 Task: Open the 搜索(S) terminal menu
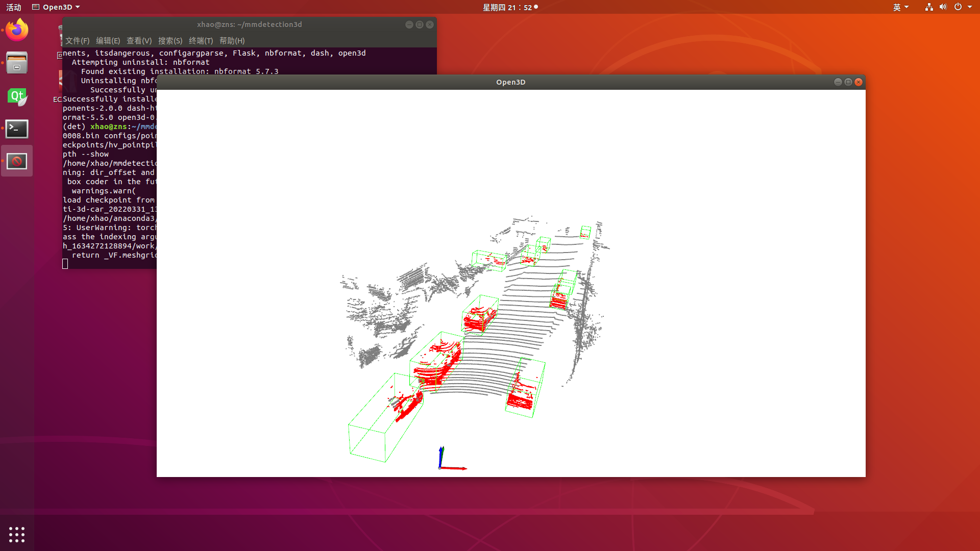pyautogui.click(x=170, y=41)
